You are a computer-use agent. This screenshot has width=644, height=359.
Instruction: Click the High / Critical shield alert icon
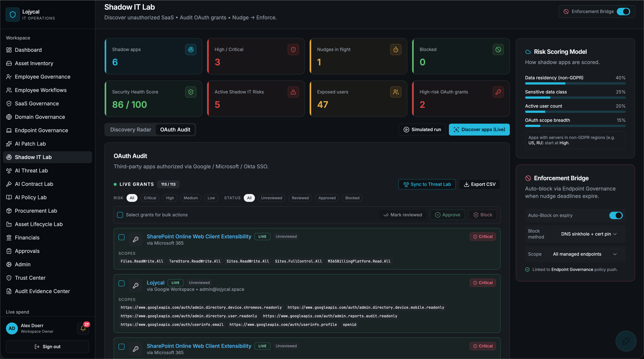[x=293, y=50]
